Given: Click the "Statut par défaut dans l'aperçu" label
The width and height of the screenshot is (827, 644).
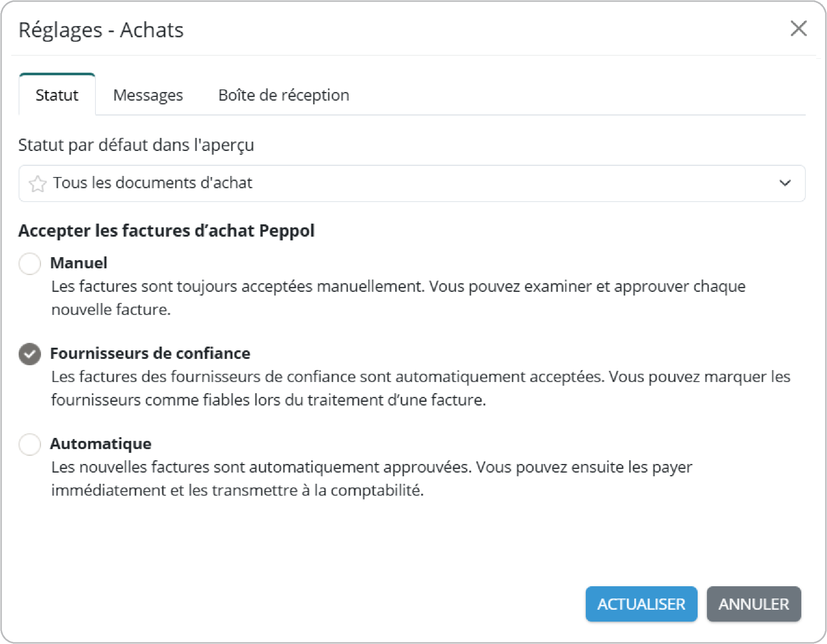Looking at the screenshot, I should pos(136,145).
